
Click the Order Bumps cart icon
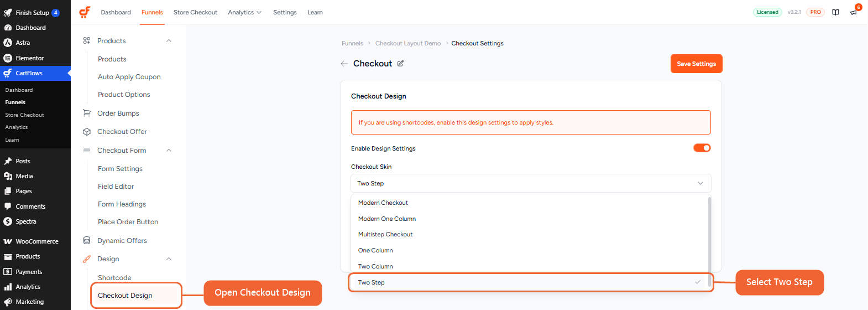(87, 113)
